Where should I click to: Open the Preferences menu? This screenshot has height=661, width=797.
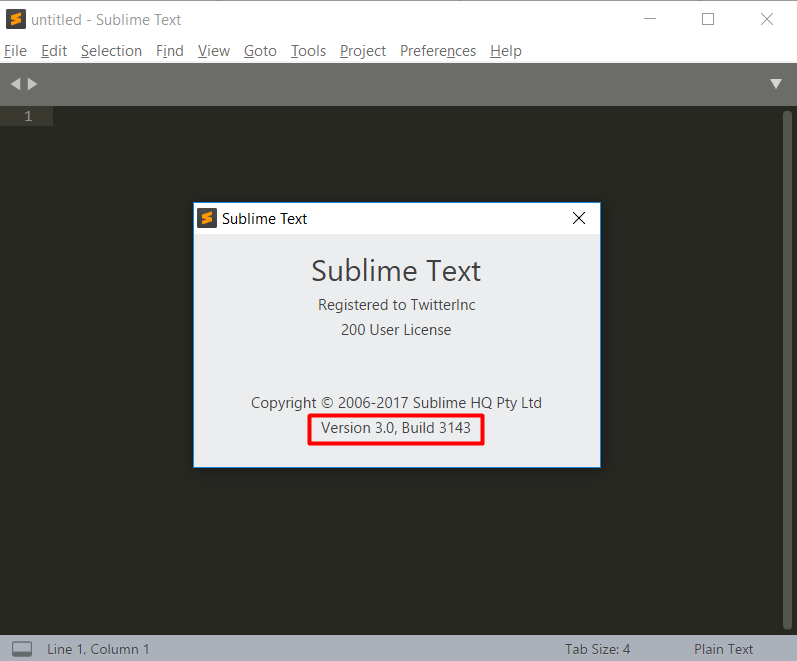(x=438, y=51)
